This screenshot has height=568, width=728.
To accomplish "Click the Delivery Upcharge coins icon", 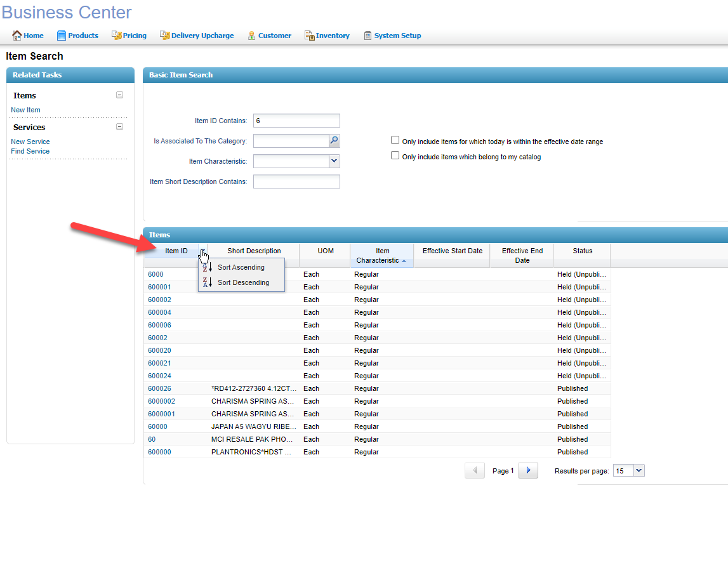I will pyautogui.click(x=165, y=36).
